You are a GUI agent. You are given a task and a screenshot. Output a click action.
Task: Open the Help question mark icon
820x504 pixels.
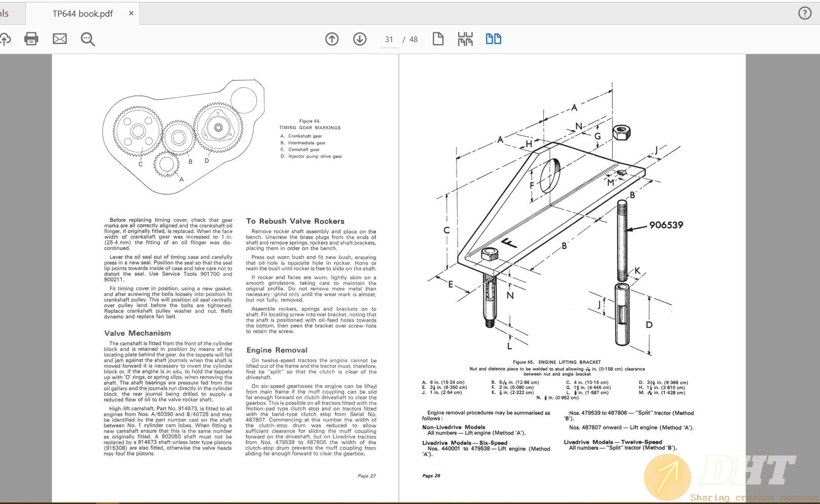coord(805,13)
